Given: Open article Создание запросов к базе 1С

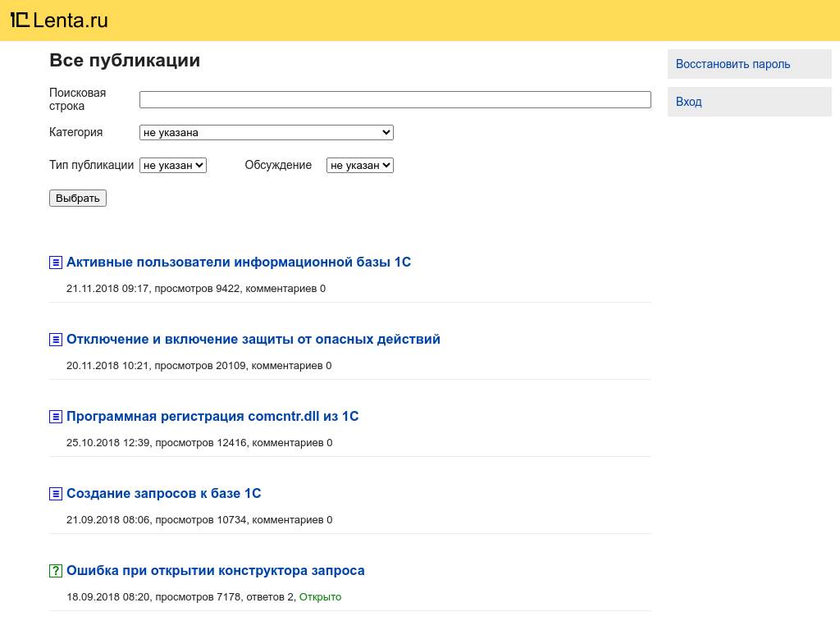Looking at the screenshot, I should coord(163,493).
